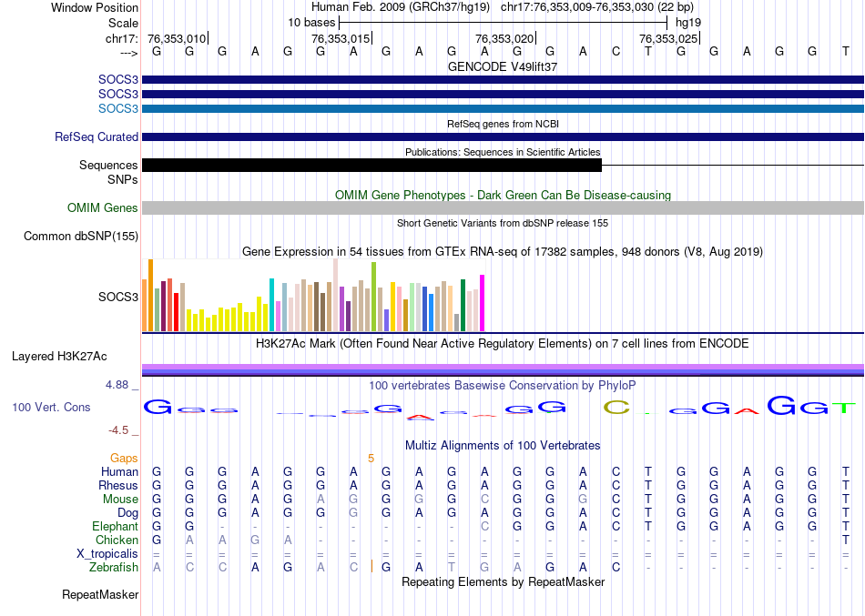
Task: Select the Window Position label
Action: (95, 7)
